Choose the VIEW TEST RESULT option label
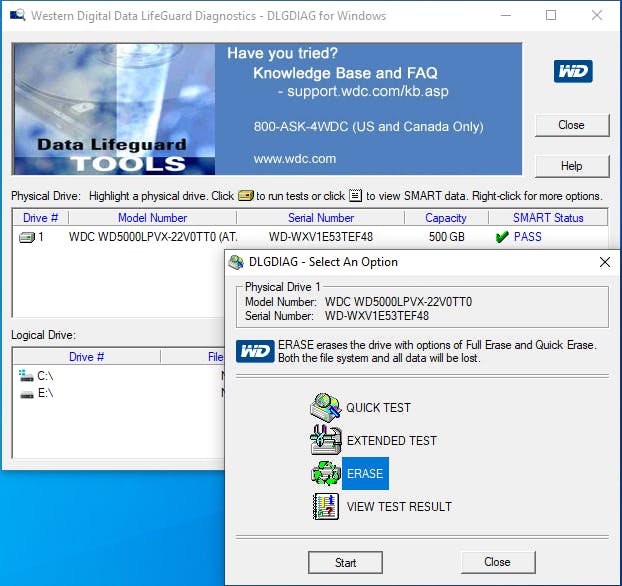The height and width of the screenshot is (586, 622). click(x=398, y=506)
